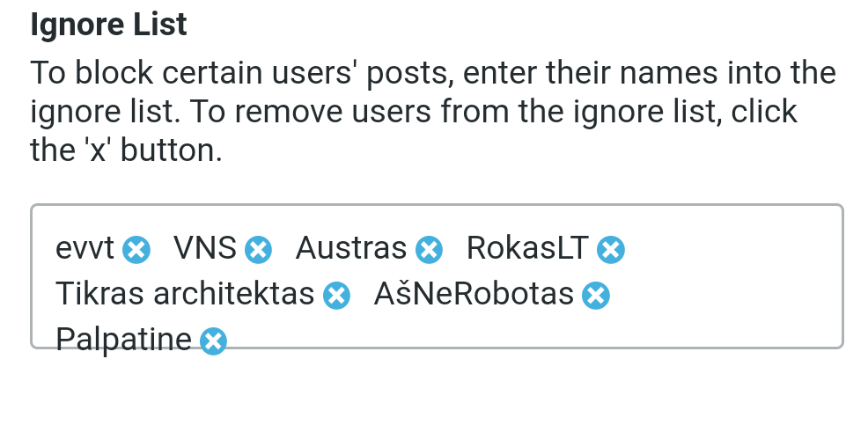The height and width of the screenshot is (447, 868).
Task: Select the Palpatine username tag text
Action: (x=123, y=339)
